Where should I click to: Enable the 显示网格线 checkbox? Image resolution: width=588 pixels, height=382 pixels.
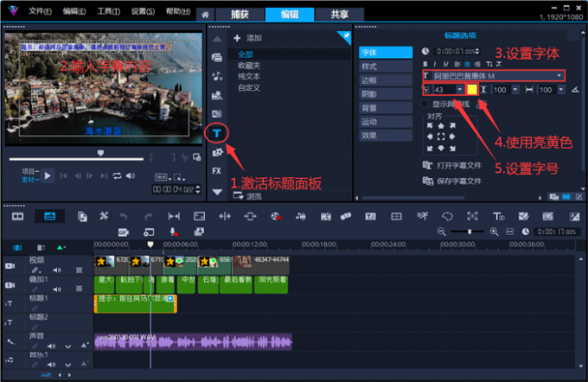coord(425,104)
